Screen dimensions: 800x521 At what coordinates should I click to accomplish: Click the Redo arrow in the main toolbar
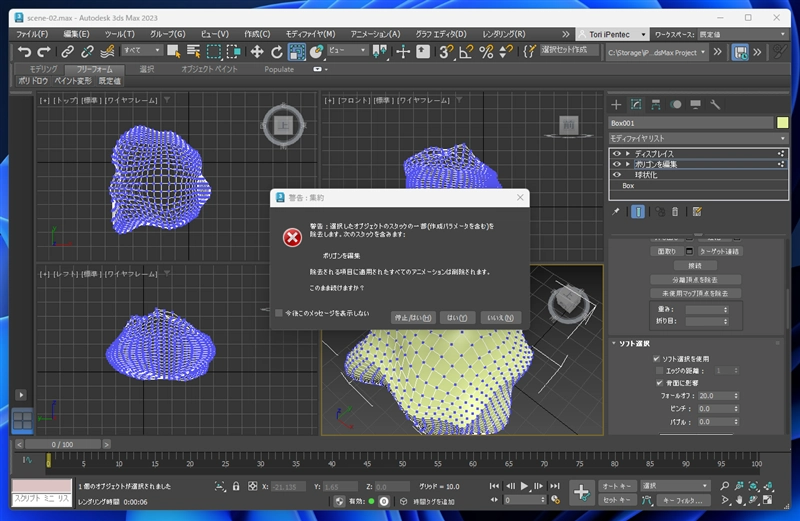[44, 52]
